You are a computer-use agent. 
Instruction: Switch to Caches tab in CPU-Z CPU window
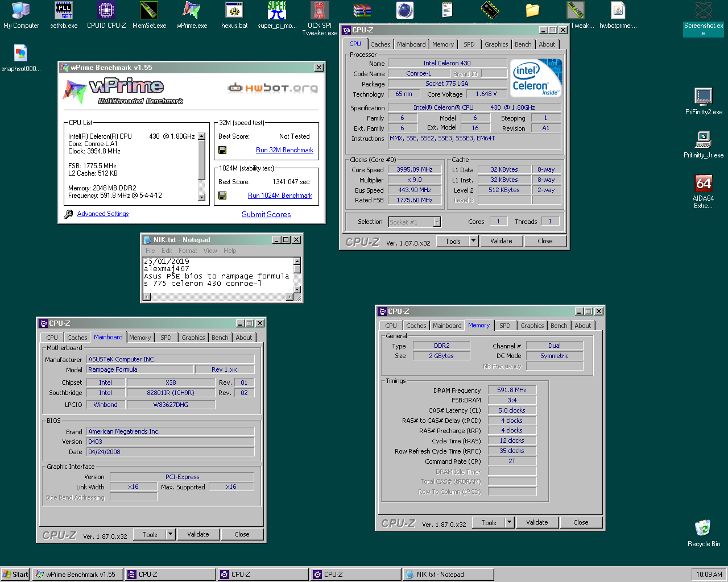pos(380,44)
